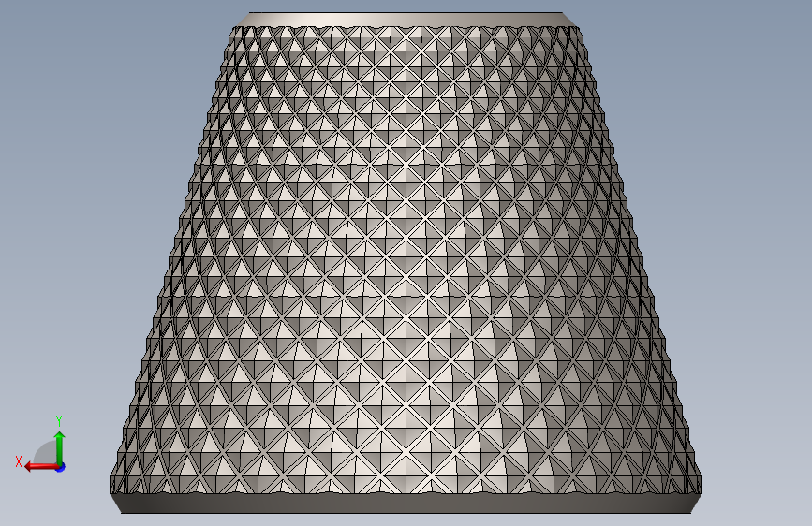Image resolution: width=812 pixels, height=526 pixels.
Task: Select the dark bottom chamfer band of the model
Action: pyautogui.click(x=406, y=504)
